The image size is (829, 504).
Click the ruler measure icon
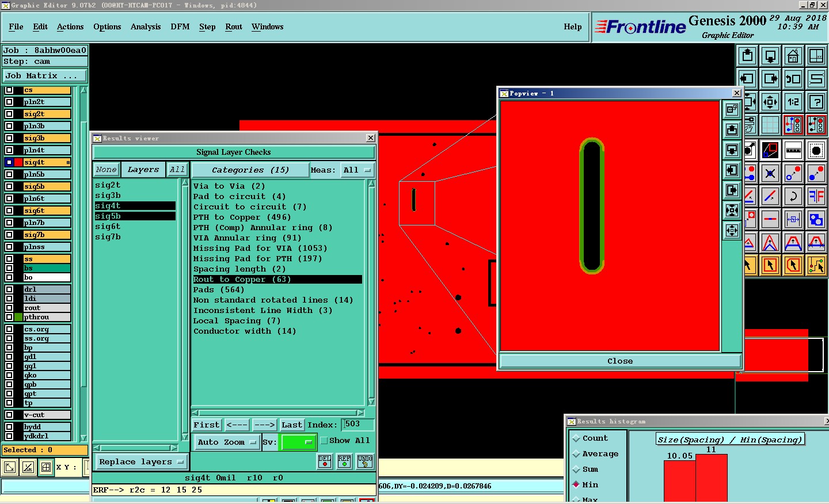pyautogui.click(x=793, y=150)
